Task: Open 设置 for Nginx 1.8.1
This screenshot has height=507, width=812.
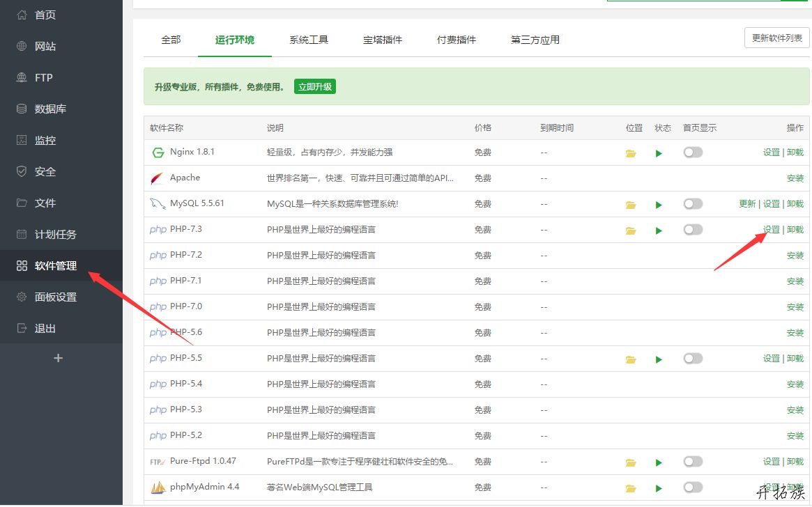Action: pyautogui.click(x=771, y=152)
